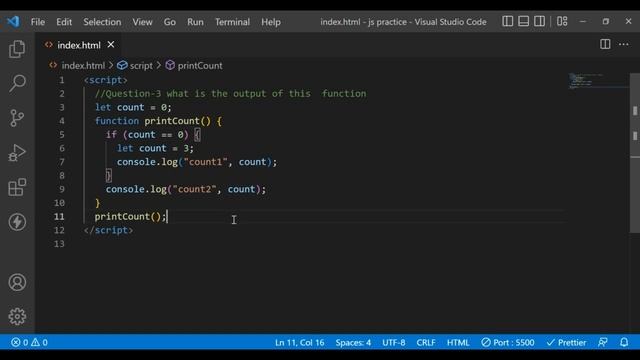Open the View menu
This screenshot has height=360, width=640.
[x=142, y=22]
